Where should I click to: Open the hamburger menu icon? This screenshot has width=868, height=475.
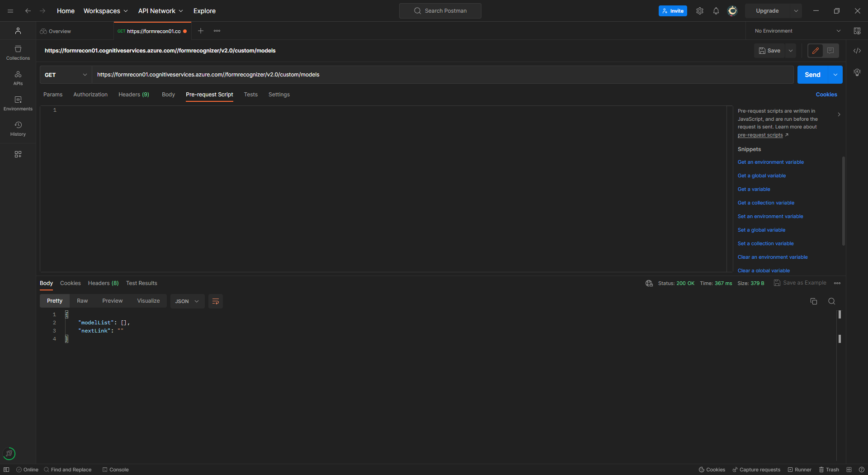coord(10,11)
